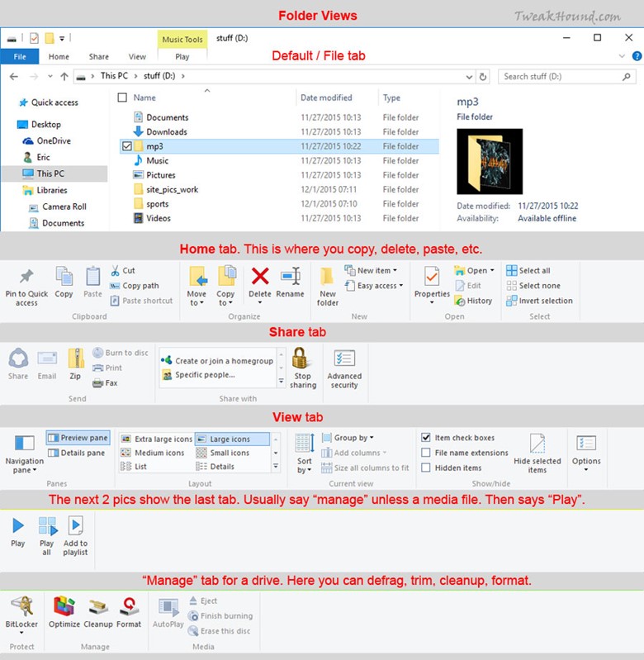Open the Play tab under Music Tools
This screenshot has height=660, width=644.
pyautogui.click(x=182, y=57)
